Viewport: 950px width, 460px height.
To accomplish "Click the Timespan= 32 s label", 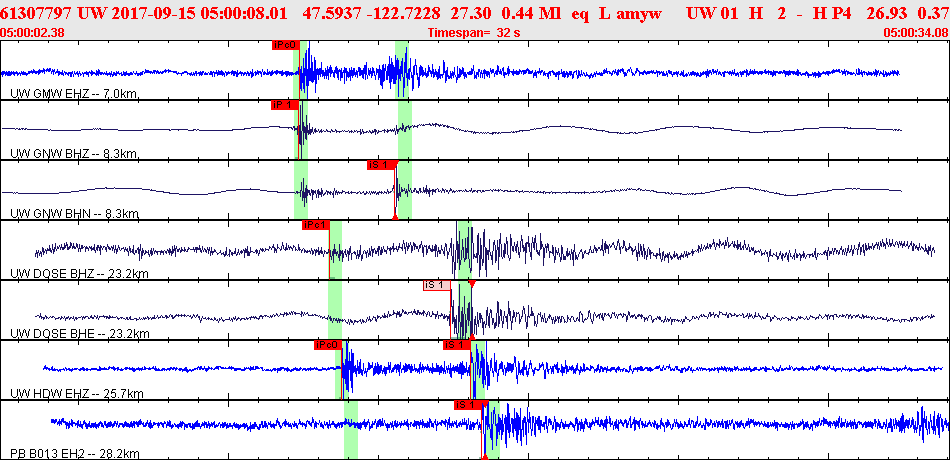I will click(474, 33).
